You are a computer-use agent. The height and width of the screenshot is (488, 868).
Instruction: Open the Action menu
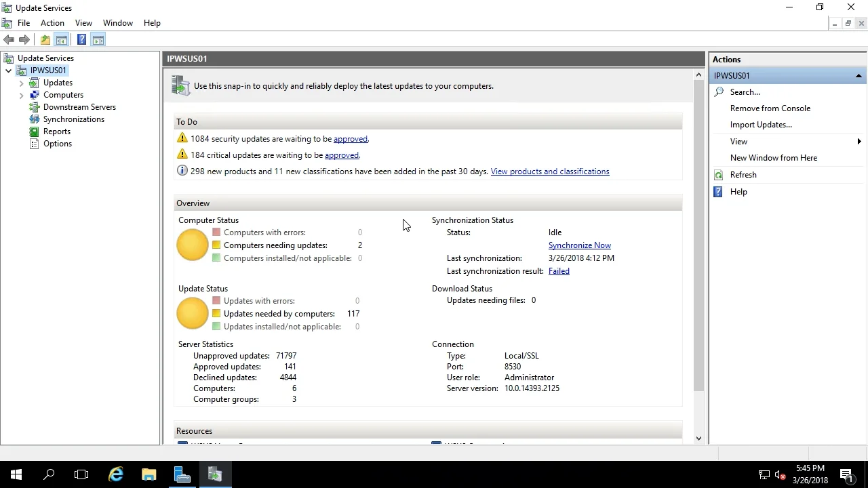coord(52,23)
